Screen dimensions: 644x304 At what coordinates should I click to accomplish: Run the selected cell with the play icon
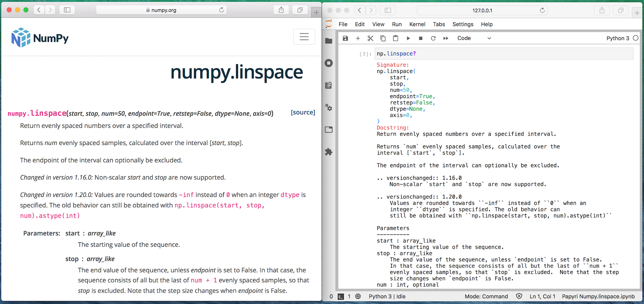[x=408, y=38]
